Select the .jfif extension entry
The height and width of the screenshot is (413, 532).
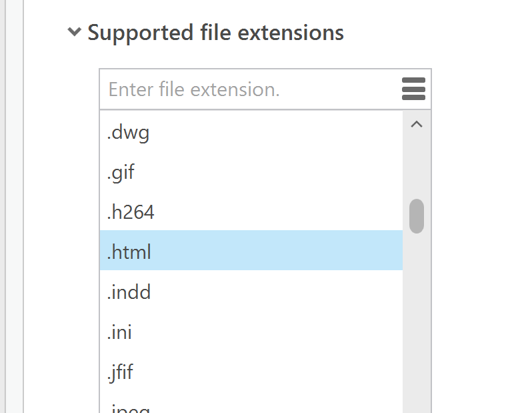(251, 372)
